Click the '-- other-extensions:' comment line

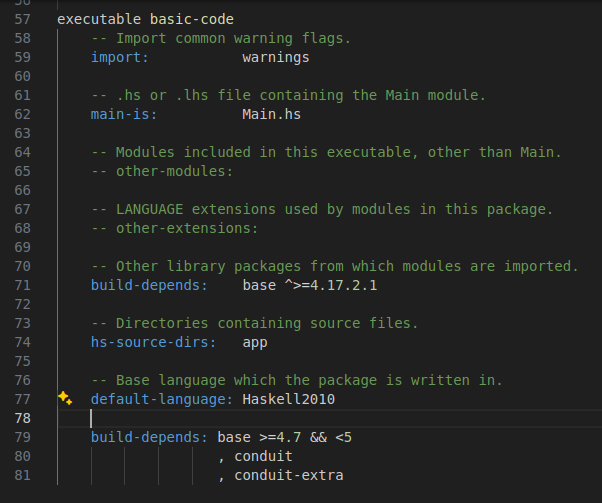[x=174, y=228]
